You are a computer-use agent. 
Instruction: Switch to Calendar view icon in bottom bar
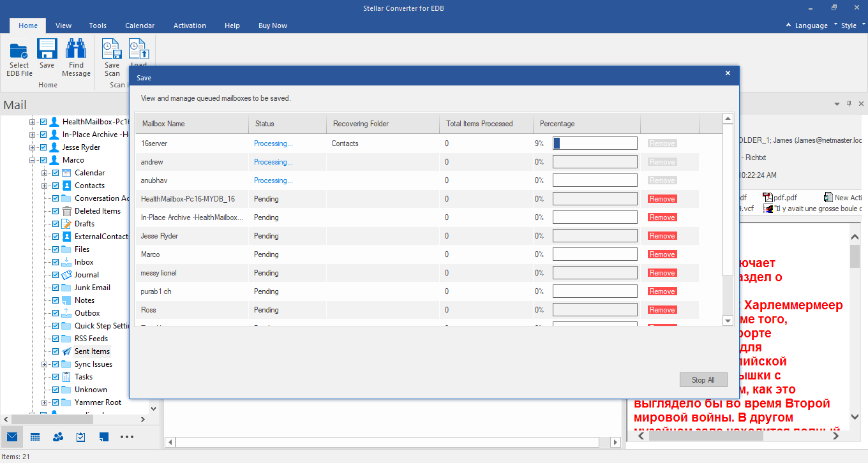[35, 437]
